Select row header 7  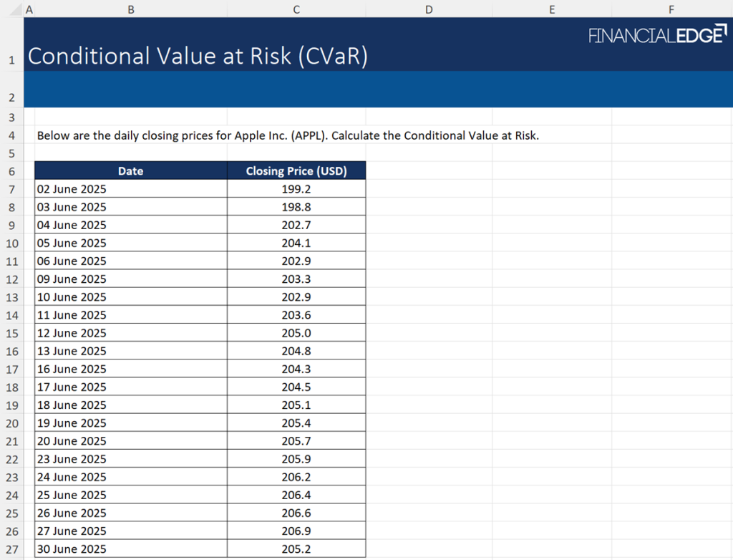(x=11, y=188)
